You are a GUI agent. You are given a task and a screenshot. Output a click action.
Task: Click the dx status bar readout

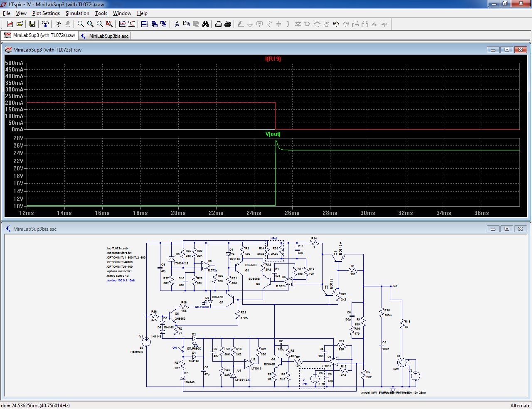coord(35,405)
